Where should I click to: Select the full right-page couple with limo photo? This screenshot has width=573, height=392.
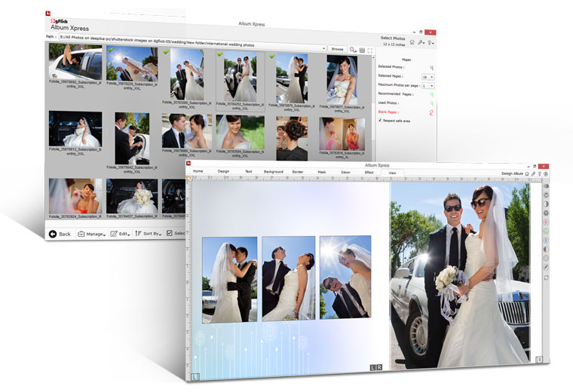460,274
